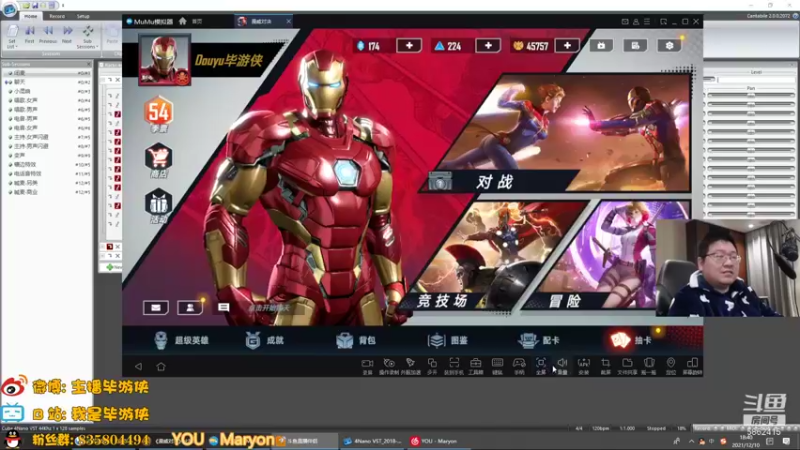Viewport: 800px width, 450px height.
Task: Click First session button in Cantabile
Action: point(30,35)
